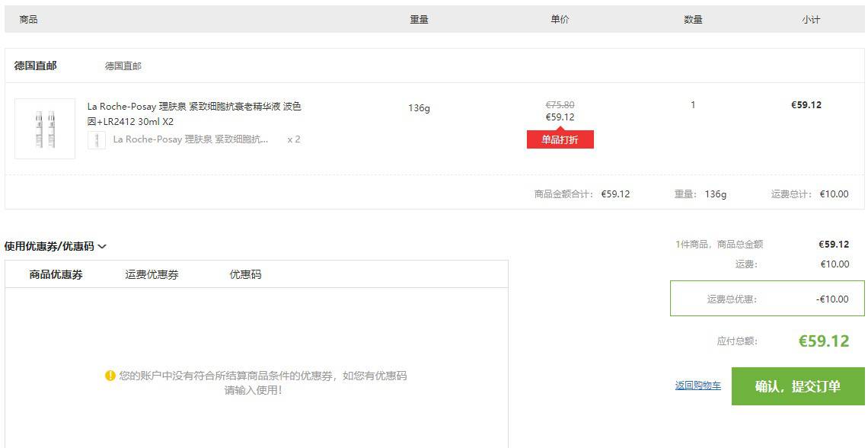Click the yellow warning icon in coupon notice
The image size is (868, 448).
point(110,376)
